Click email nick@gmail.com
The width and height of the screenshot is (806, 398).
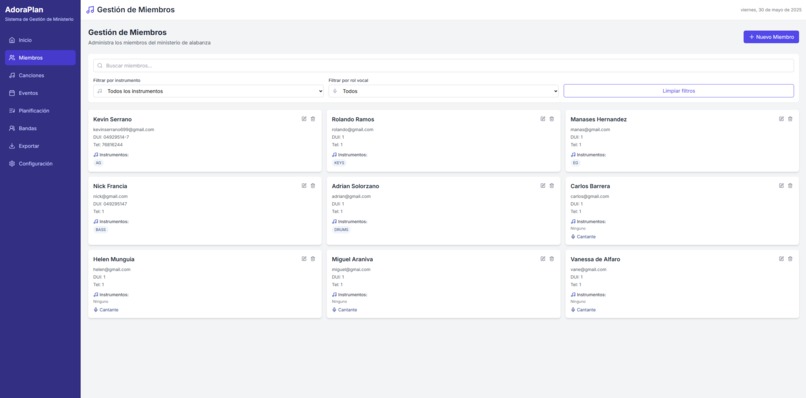coord(111,196)
